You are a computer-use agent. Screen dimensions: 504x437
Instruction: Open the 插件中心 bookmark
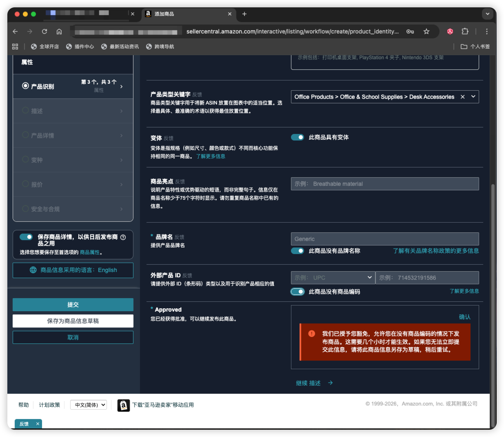coord(80,47)
